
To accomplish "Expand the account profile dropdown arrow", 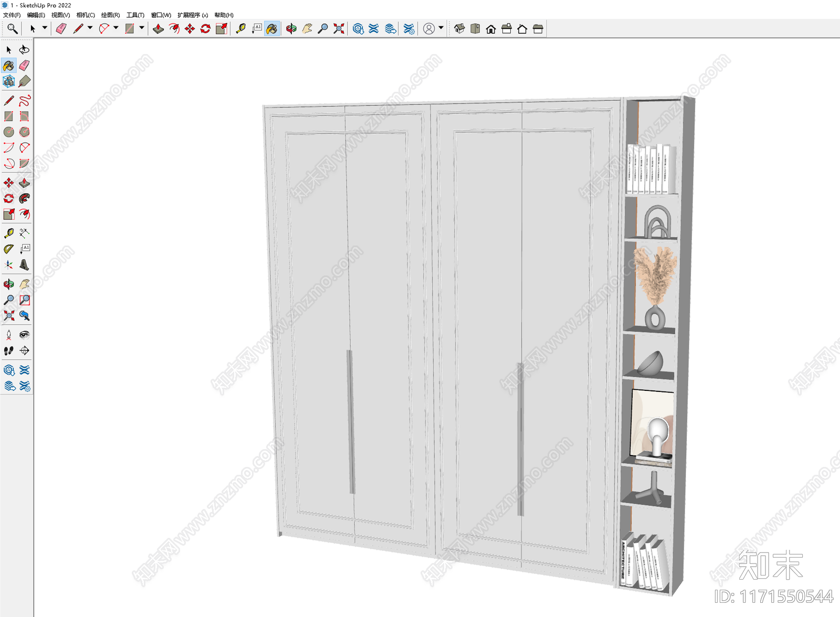I will pyautogui.click(x=441, y=28).
